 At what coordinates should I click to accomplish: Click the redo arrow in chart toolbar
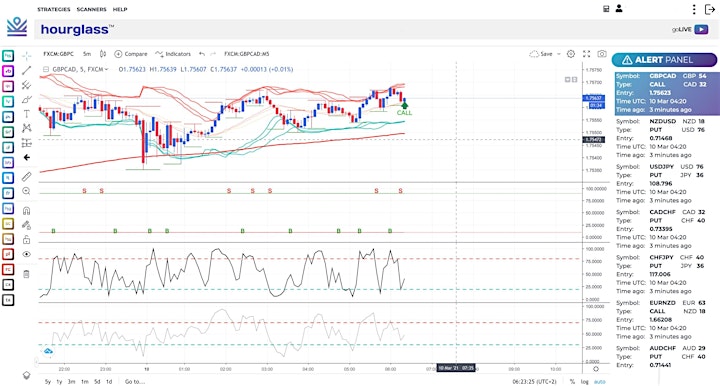[x=213, y=54]
